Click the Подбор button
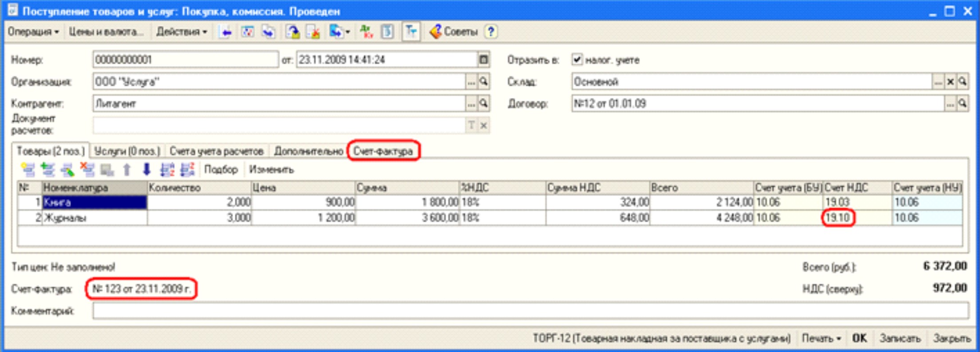The image size is (980, 352). (221, 170)
